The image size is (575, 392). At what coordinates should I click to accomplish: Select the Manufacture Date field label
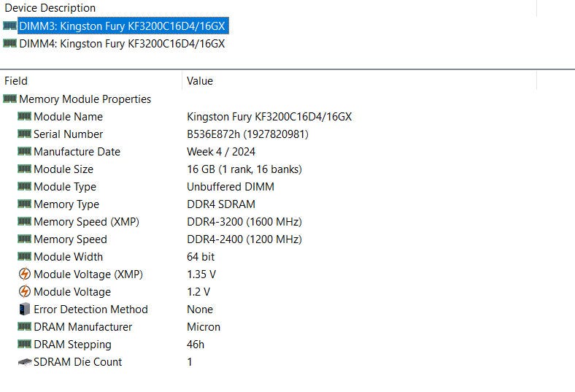click(77, 151)
